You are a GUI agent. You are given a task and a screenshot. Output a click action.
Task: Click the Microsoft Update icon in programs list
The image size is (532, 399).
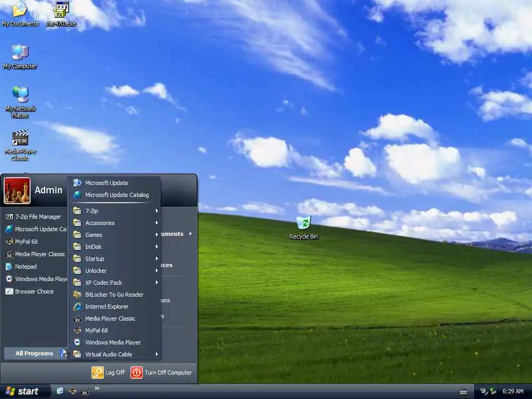[x=77, y=183]
